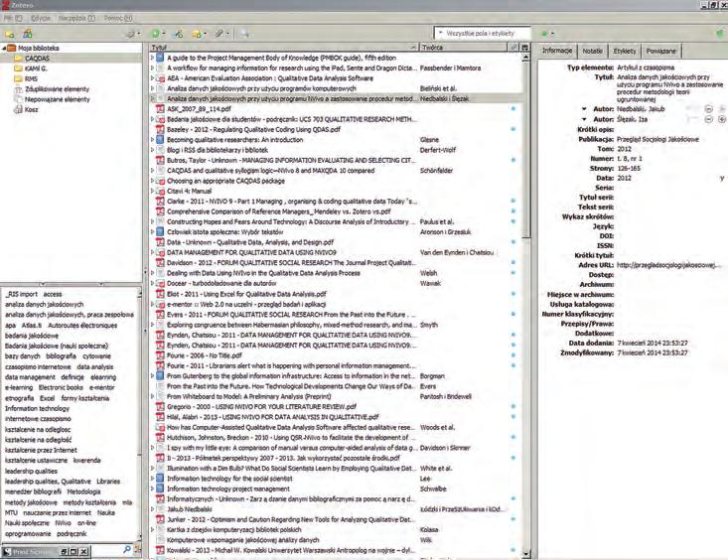Click the book icon of Becoming qualitative researchers
The image size is (728, 560).
pyautogui.click(x=160, y=139)
